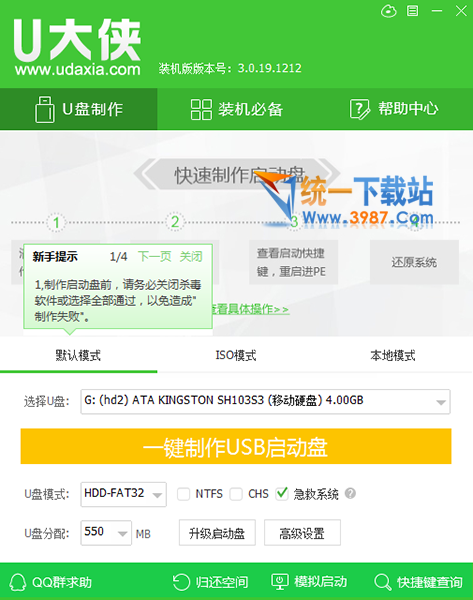Click the 快捷键查询 magnifier icon
This screenshot has height=600, width=473.
(382, 582)
